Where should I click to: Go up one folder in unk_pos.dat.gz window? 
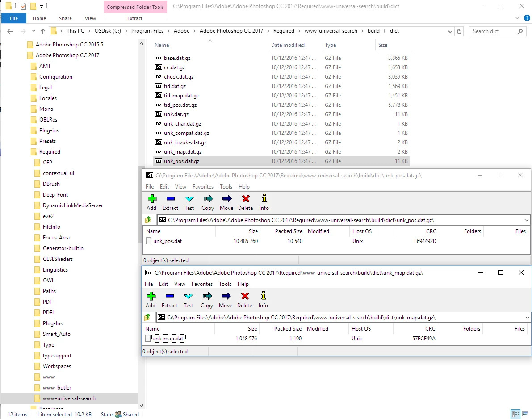(x=148, y=220)
